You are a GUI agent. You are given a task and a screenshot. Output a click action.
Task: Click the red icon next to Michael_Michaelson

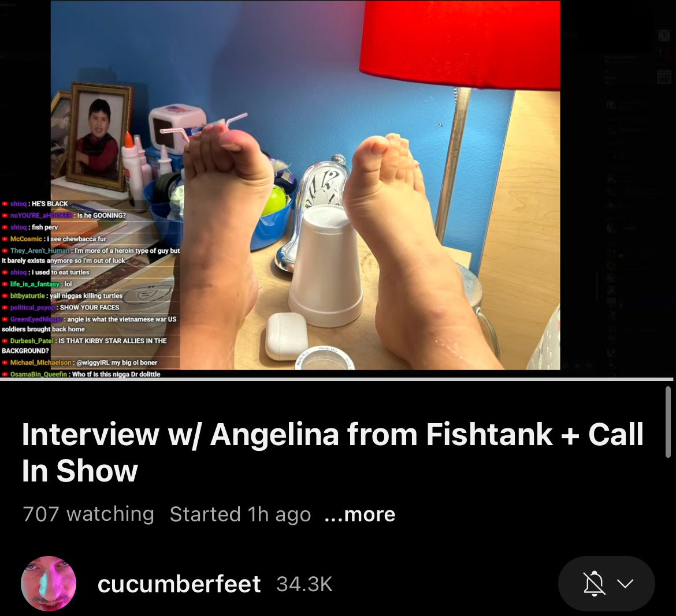click(x=5, y=363)
